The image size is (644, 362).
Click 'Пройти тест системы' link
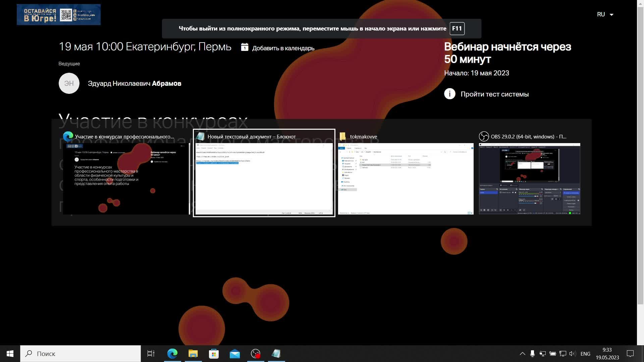[494, 94]
